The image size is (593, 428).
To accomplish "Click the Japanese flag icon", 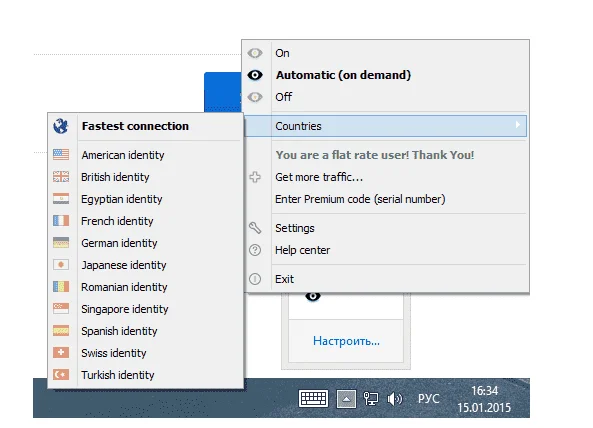I will 61,264.
